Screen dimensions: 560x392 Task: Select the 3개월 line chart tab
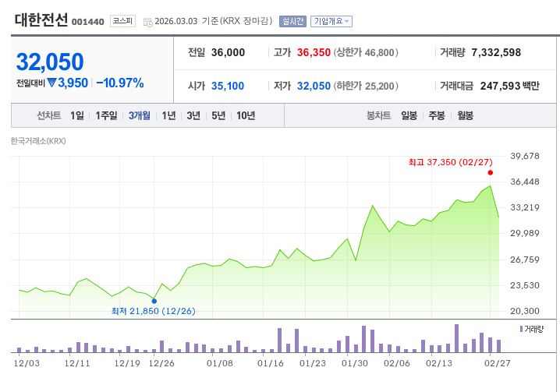[140, 115]
